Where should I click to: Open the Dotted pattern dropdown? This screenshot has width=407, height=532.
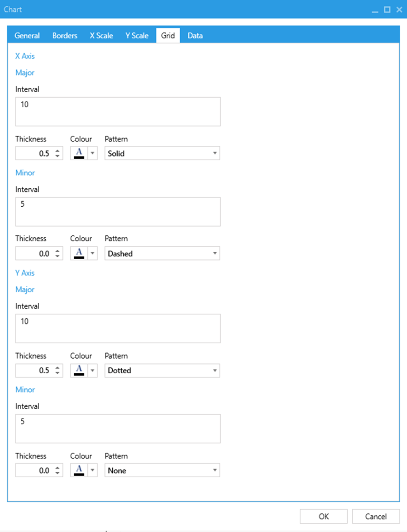(215, 370)
